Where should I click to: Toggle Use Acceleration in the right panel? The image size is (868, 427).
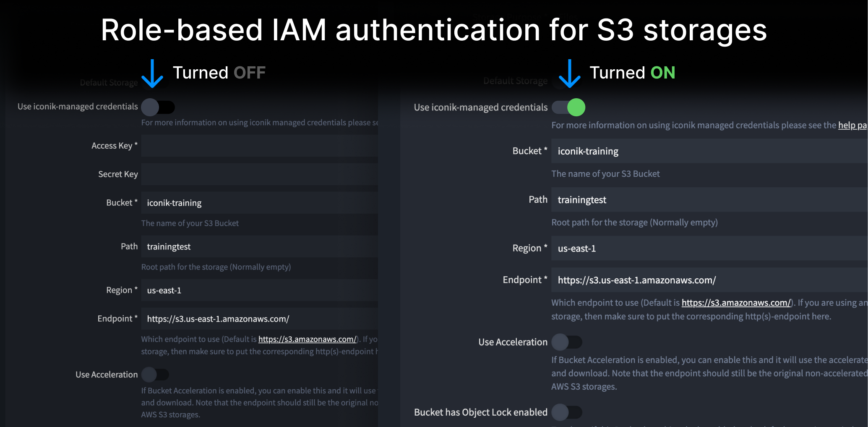click(567, 342)
